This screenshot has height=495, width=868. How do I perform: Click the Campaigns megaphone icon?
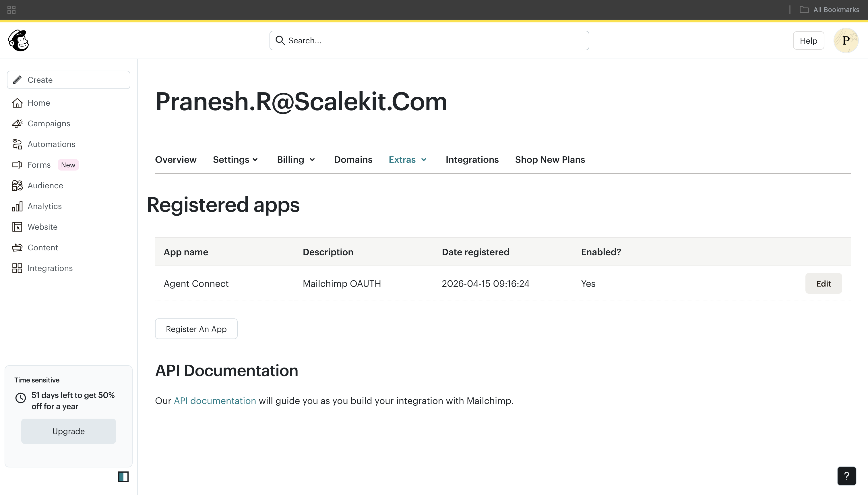(17, 123)
